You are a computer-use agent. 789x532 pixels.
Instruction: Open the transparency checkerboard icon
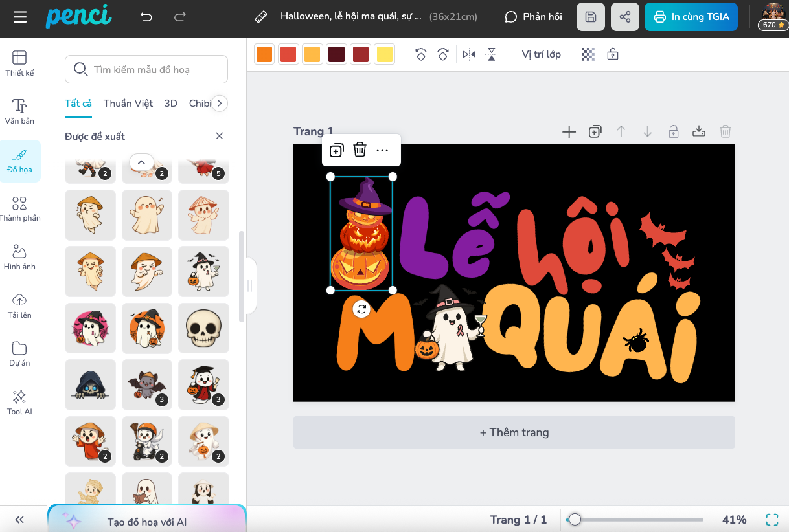[588, 54]
